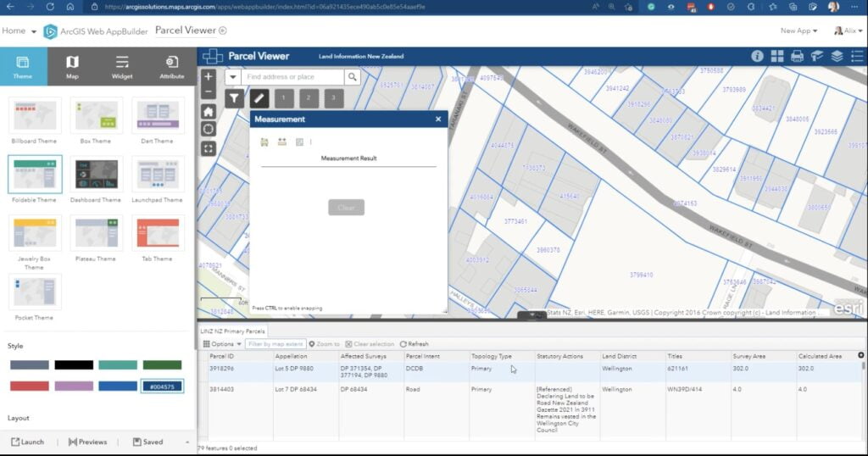The height and width of the screenshot is (456, 868).
Task: Click the browser address bar URL
Action: coord(264,7)
